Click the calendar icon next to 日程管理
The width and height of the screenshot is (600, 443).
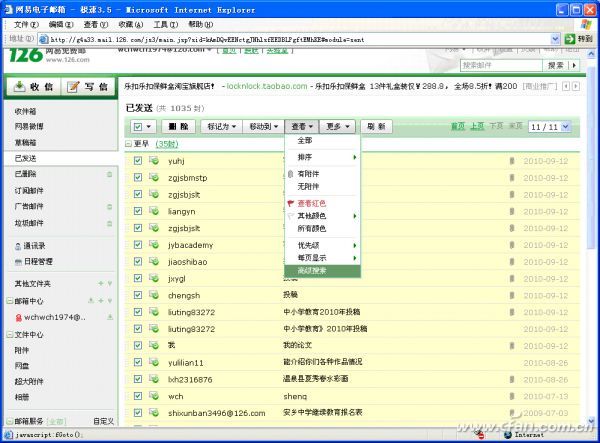click(x=18, y=262)
